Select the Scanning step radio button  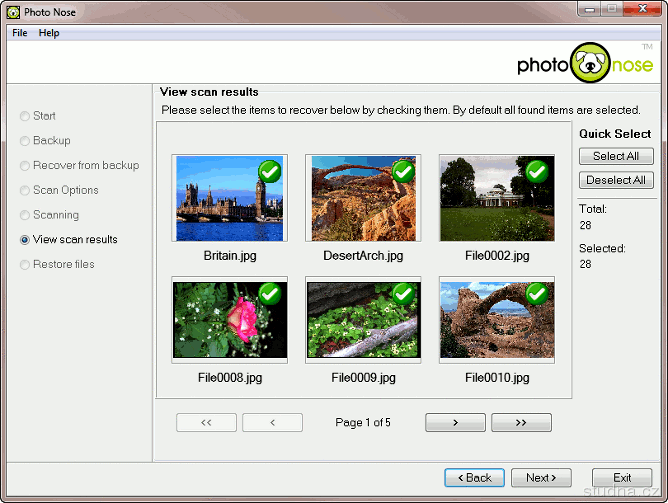(x=25, y=215)
